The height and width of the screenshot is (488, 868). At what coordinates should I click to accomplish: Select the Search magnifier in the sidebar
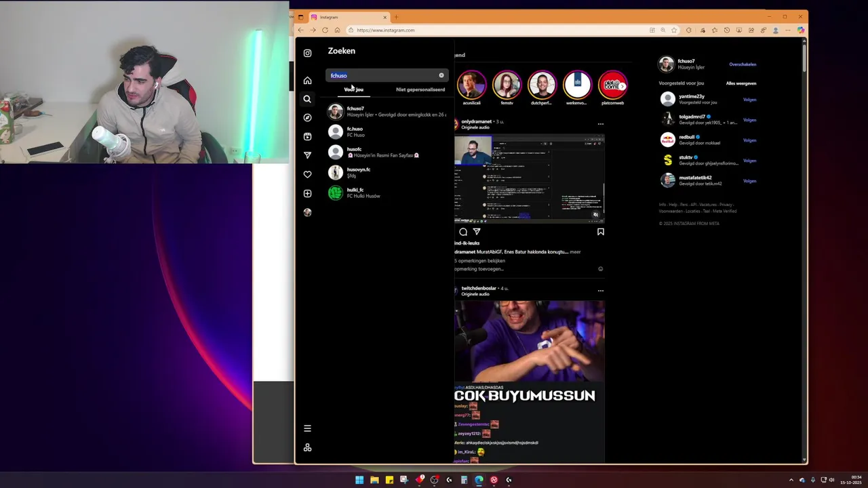point(307,99)
